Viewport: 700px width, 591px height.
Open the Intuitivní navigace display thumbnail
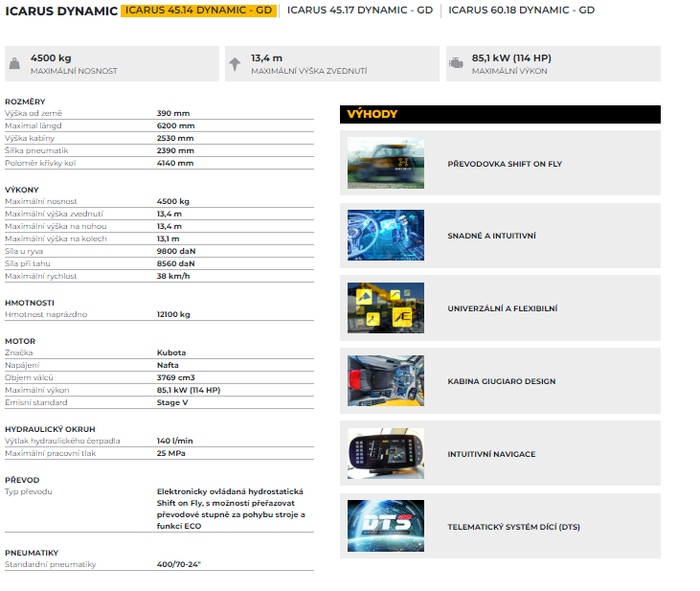click(386, 454)
